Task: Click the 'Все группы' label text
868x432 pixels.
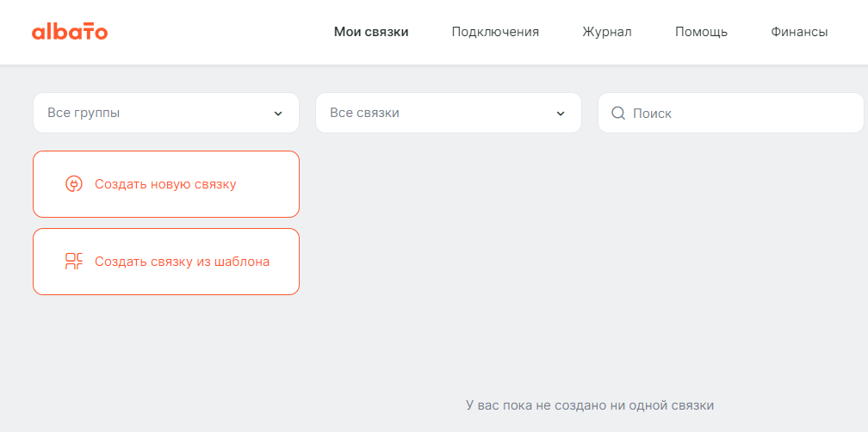Action: click(x=84, y=113)
